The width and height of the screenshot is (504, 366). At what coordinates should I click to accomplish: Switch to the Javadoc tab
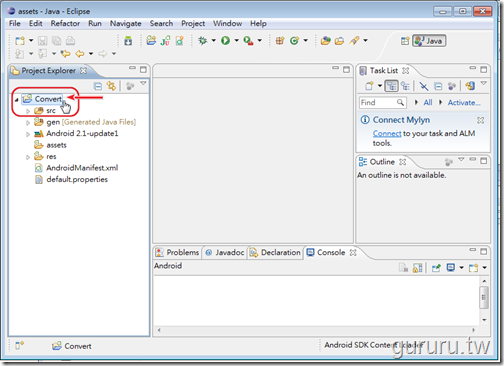click(225, 253)
